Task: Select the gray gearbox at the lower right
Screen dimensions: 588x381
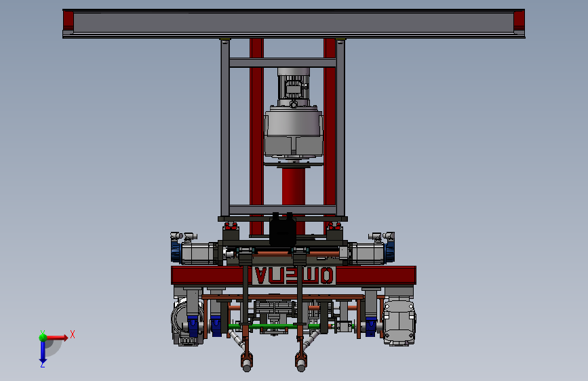Action: click(x=399, y=323)
